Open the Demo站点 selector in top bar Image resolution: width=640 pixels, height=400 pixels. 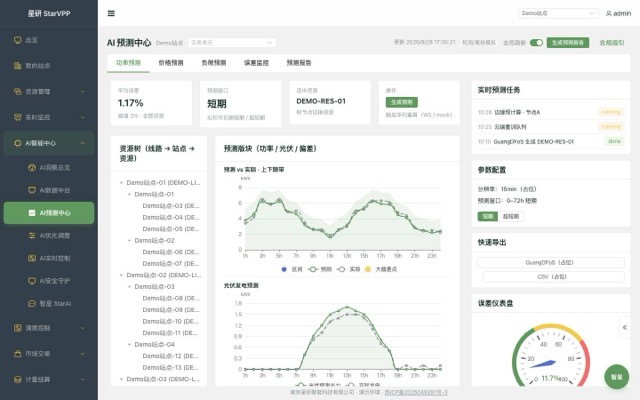point(558,13)
